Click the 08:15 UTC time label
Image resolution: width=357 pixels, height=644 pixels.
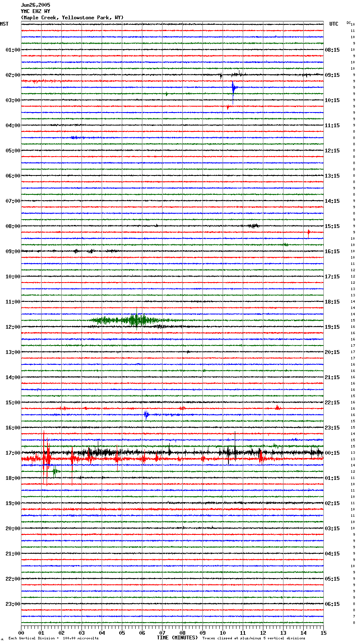coord(332,50)
